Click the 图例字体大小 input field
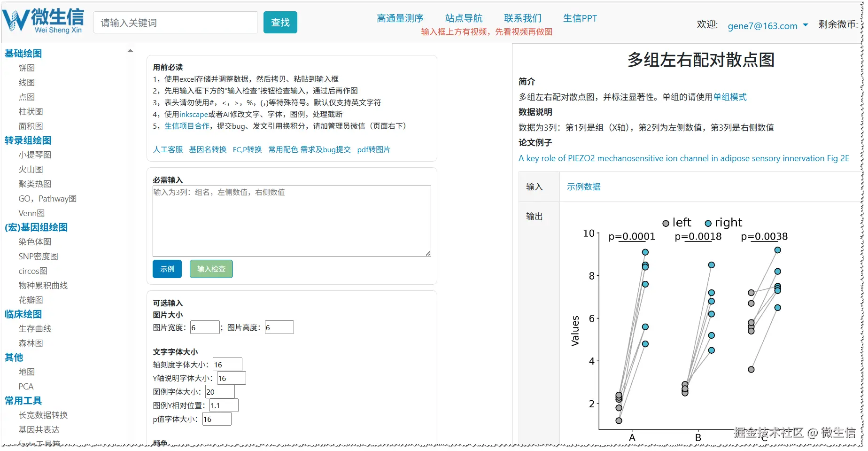Image resolution: width=868 pixels, height=451 pixels. coord(220,392)
